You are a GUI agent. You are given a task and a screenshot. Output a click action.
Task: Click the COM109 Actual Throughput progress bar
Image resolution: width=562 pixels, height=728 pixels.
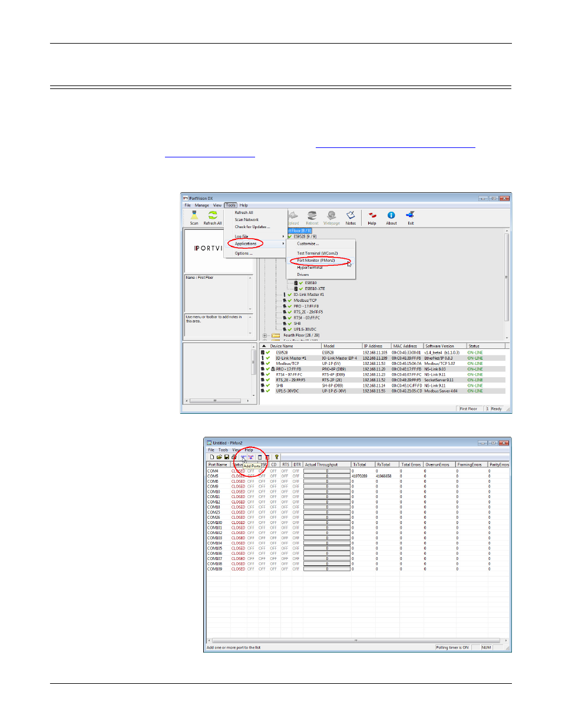click(327, 569)
